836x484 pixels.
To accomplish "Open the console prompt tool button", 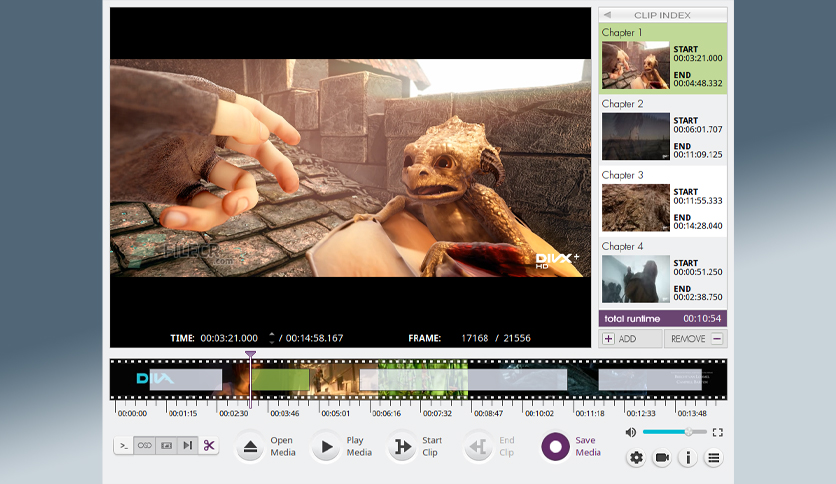I will 124,446.
